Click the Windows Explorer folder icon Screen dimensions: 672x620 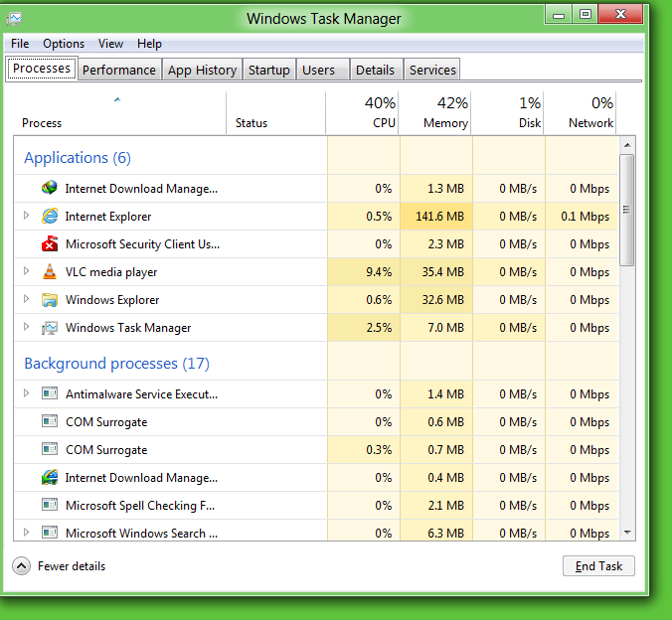point(50,299)
